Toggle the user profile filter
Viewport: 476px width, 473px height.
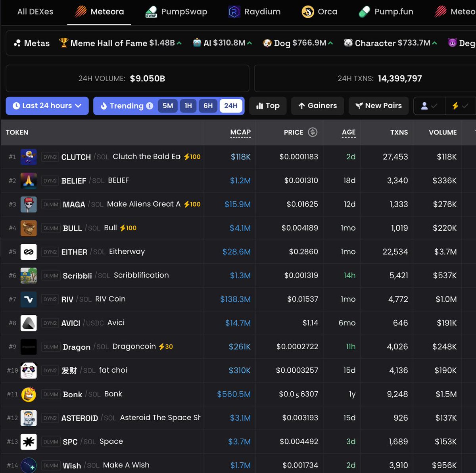click(429, 106)
